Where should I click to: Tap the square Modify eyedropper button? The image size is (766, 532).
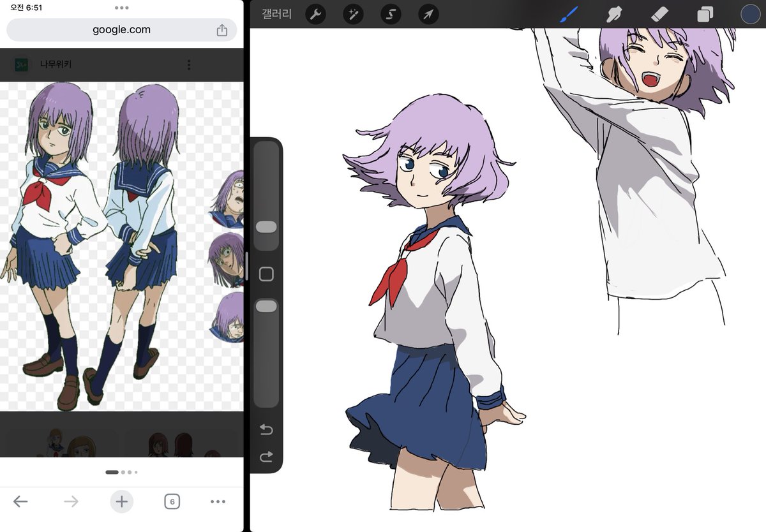(x=266, y=274)
